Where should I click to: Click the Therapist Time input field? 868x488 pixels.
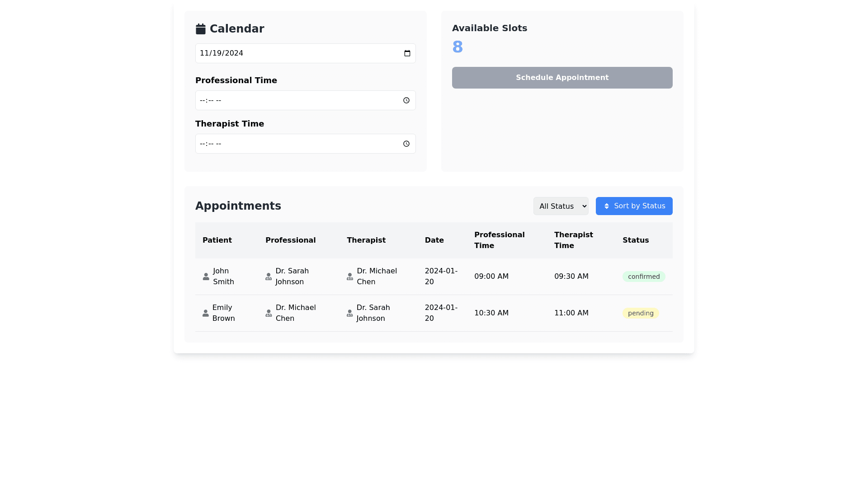pos(298,144)
